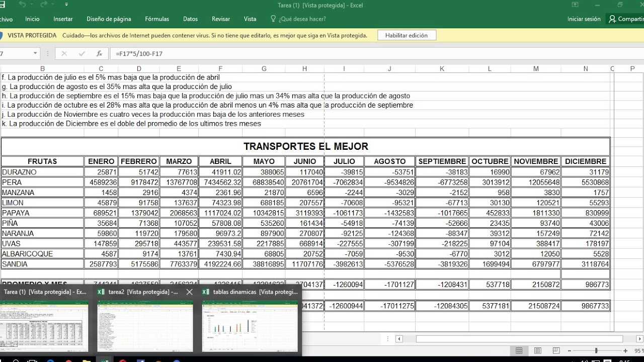Viewport: 644px width, 362px height.
Task: Click the Compartir share button
Action: (x=626, y=19)
